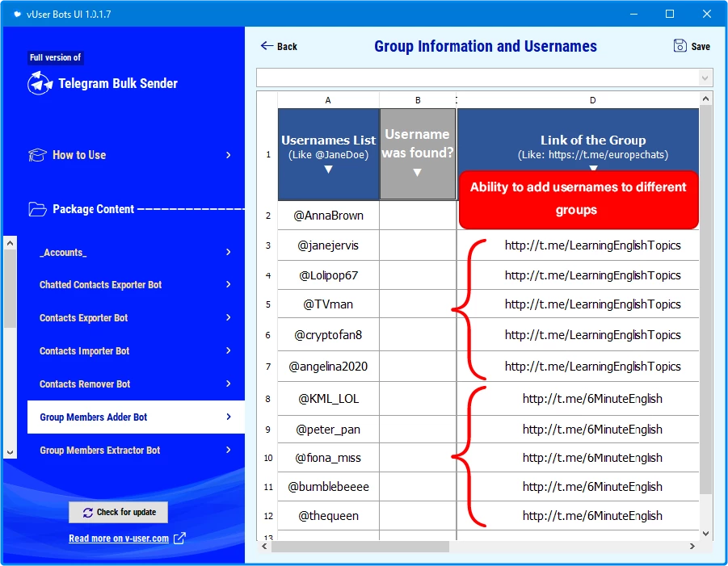728x566 pixels.
Task: Select the @TVman cell
Action: (328, 304)
